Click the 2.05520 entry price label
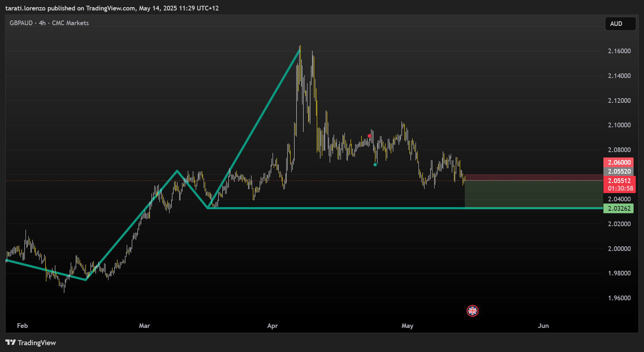The width and height of the screenshot is (644, 352). pyautogui.click(x=618, y=172)
